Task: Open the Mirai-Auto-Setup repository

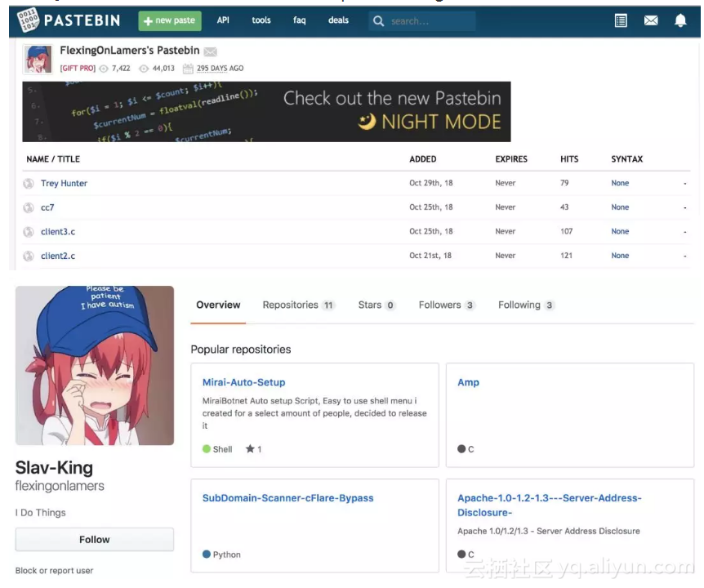Action: click(244, 382)
